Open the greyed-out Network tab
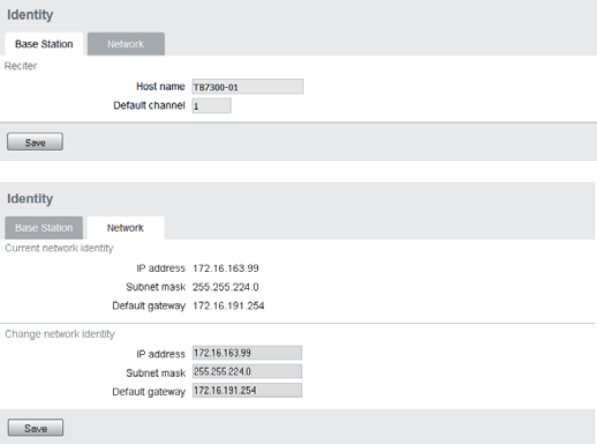The width and height of the screenshot is (597, 444). point(126,44)
